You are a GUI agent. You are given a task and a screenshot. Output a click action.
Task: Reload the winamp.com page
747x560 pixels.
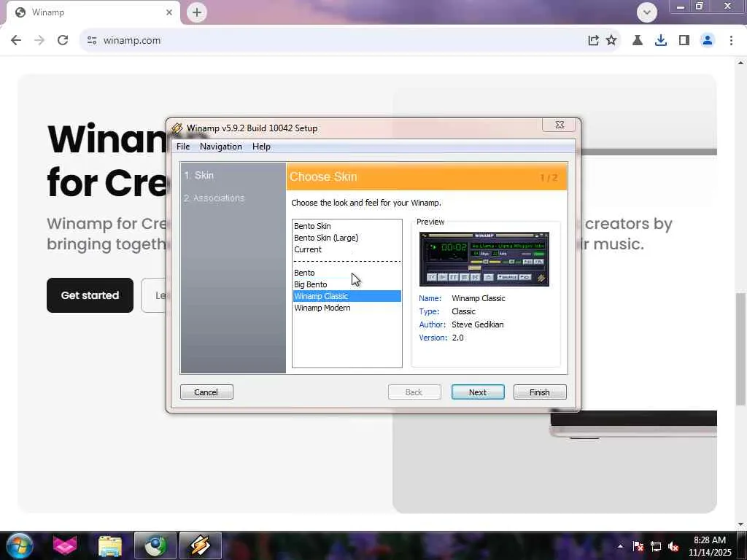pos(63,41)
